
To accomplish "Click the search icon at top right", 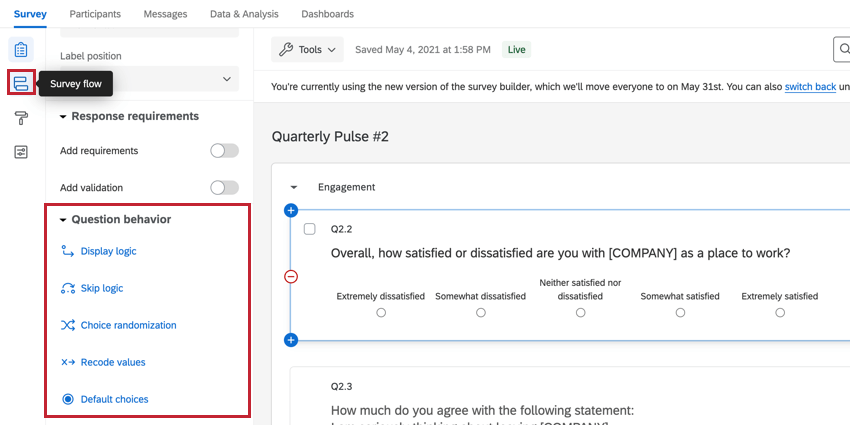I will (x=843, y=50).
